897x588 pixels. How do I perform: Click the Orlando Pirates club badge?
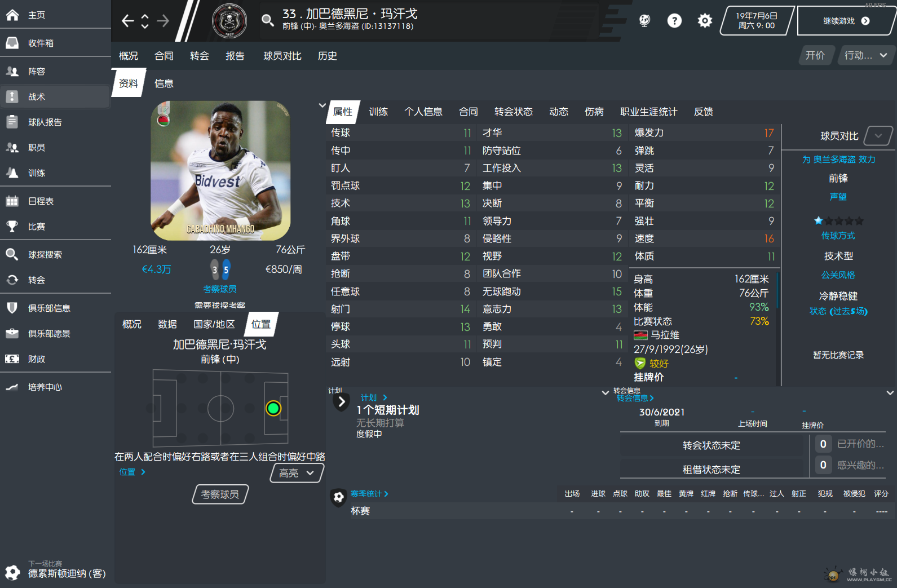[x=229, y=21]
